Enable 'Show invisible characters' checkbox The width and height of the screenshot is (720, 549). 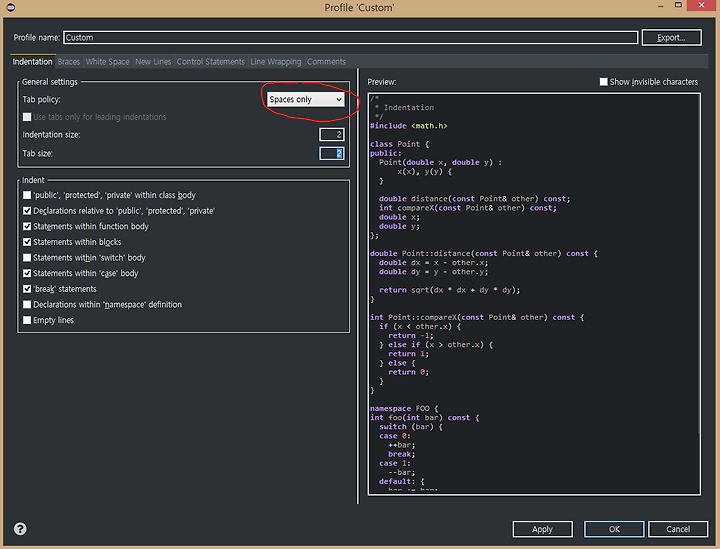(604, 82)
